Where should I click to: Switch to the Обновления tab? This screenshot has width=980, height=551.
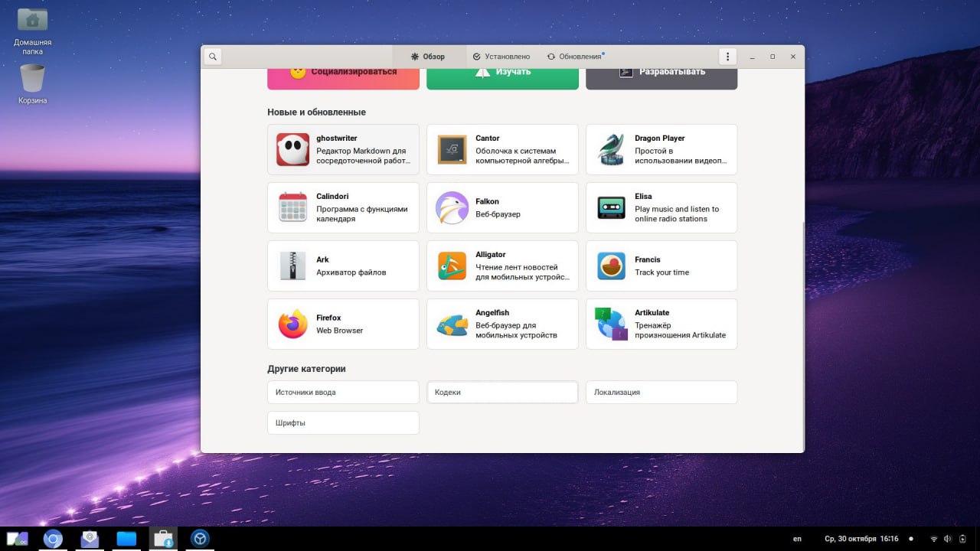pos(575,57)
